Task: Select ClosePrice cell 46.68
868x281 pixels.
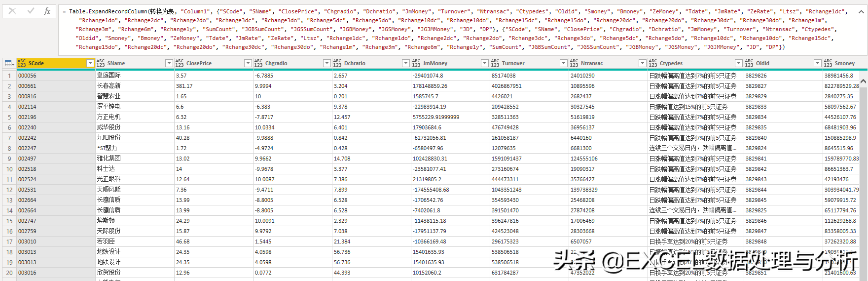Action: coord(214,241)
